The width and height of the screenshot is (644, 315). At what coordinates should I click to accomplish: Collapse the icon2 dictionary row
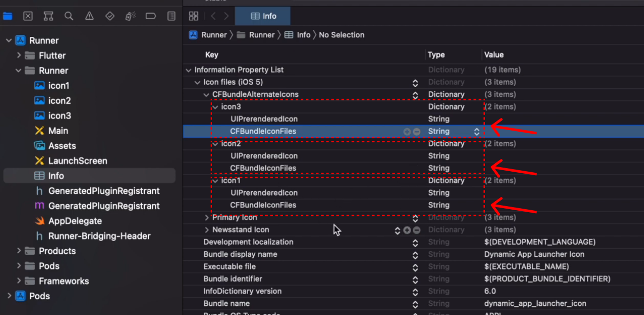tap(215, 144)
